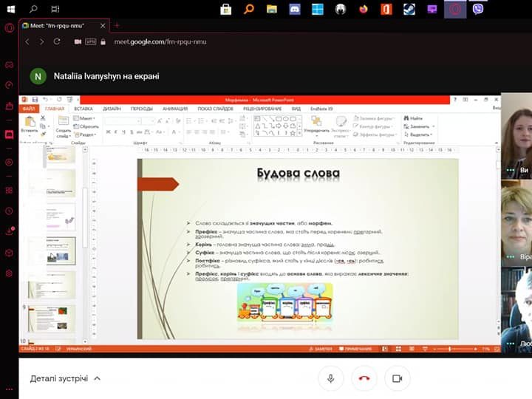The height and width of the screenshot is (399, 532).
Task: Mute the microphone in Meet
Action: [x=331, y=378]
